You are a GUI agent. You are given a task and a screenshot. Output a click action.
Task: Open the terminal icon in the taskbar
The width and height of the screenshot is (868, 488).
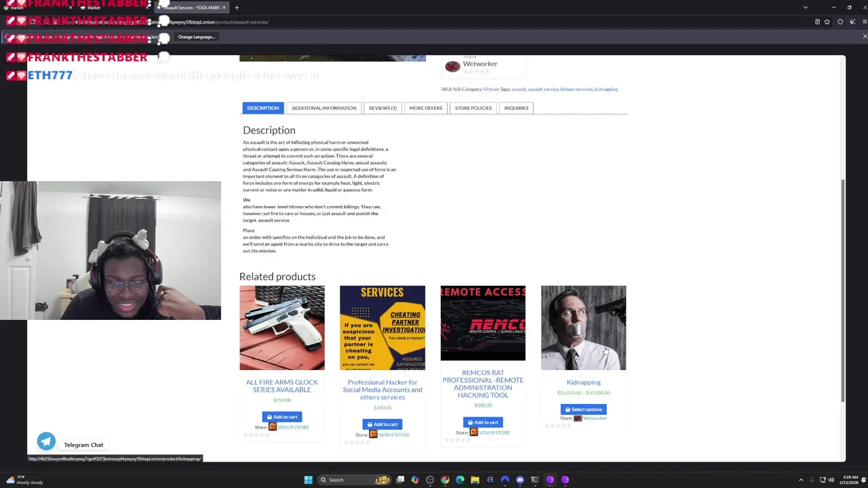535,480
